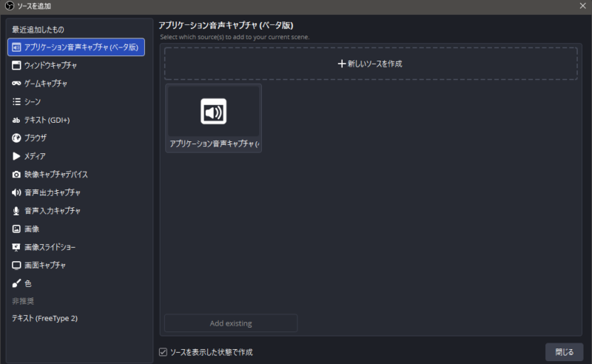Select existing アプリケーション音声キャプチャ source card label
The image size is (592, 364).
214,144
